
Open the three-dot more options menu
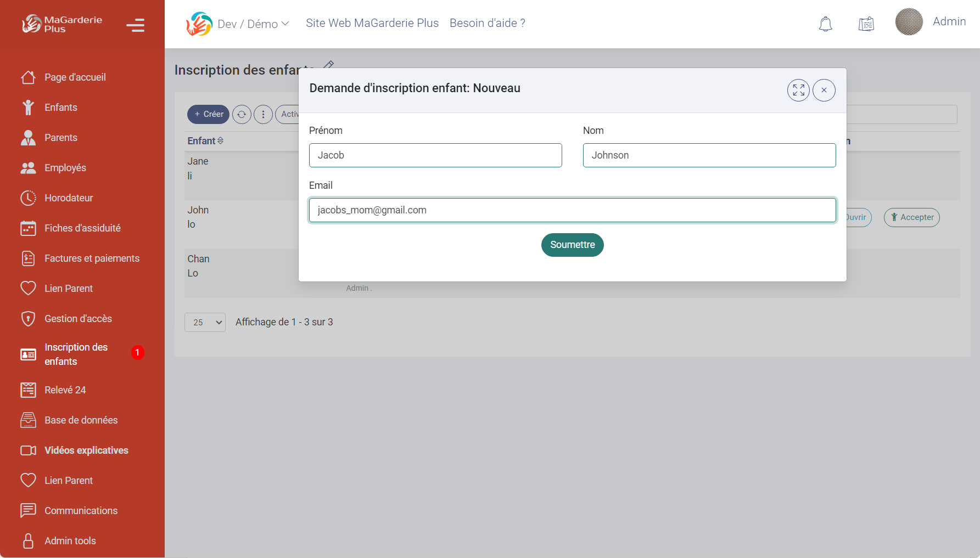pyautogui.click(x=263, y=114)
